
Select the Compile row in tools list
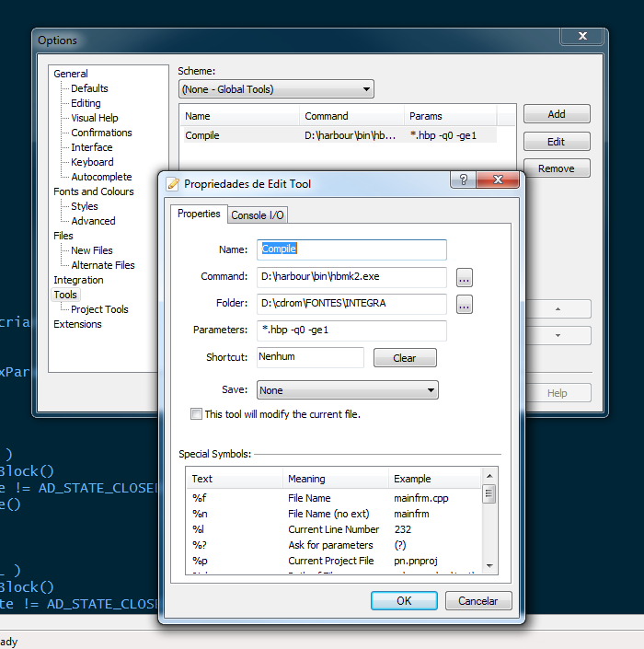point(239,135)
